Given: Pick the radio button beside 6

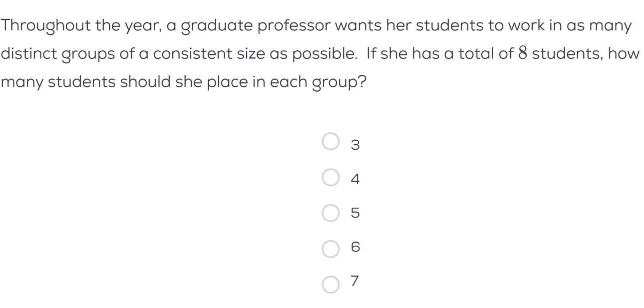Looking at the screenshot, I should [330, 248].
